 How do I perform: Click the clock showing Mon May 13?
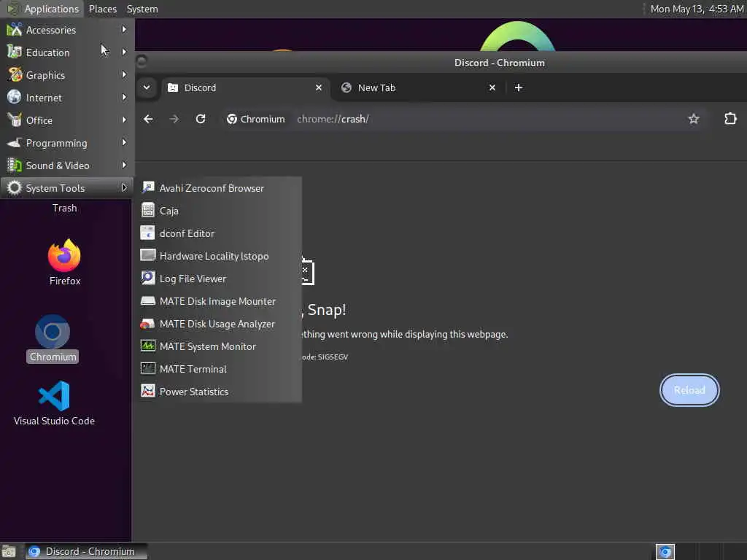coord(697,9)
